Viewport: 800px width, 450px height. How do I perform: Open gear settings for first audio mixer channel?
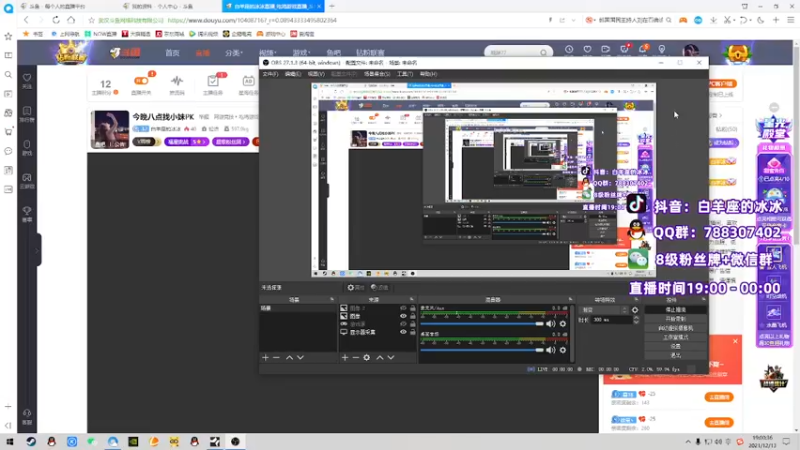(x=563, y=323)
